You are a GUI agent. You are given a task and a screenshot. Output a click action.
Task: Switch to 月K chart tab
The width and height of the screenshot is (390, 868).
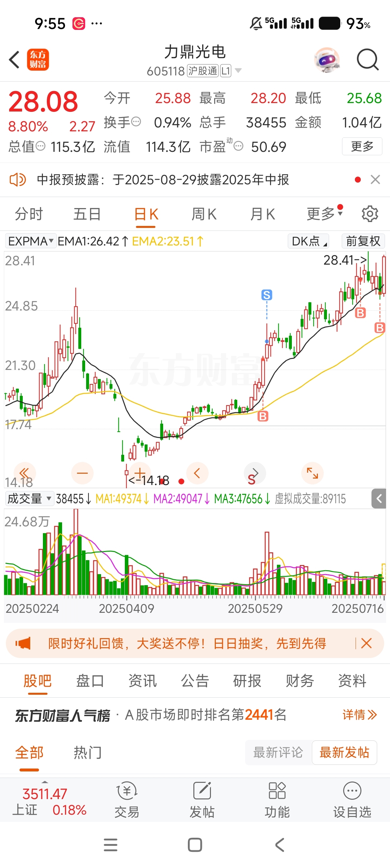(263, 214)
